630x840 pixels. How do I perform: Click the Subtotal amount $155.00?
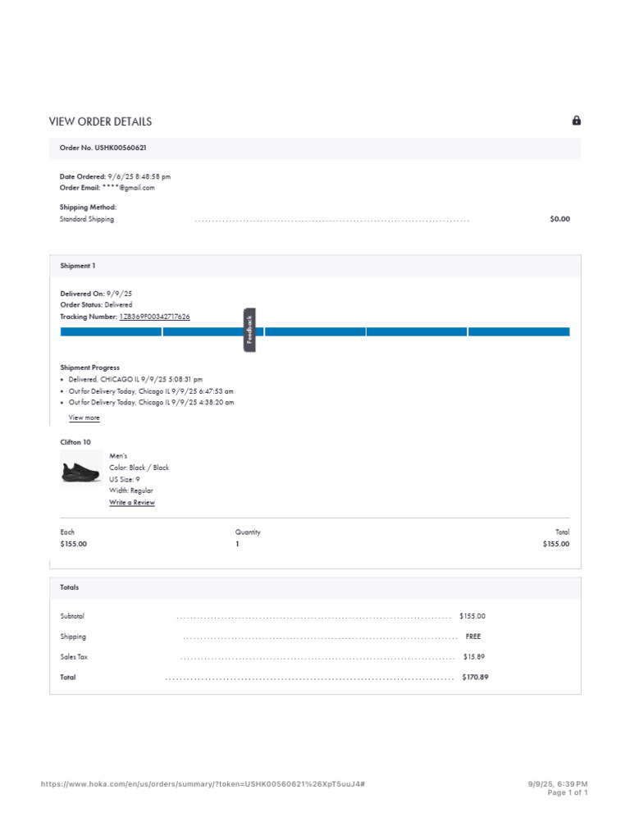(x=472, y=616)
